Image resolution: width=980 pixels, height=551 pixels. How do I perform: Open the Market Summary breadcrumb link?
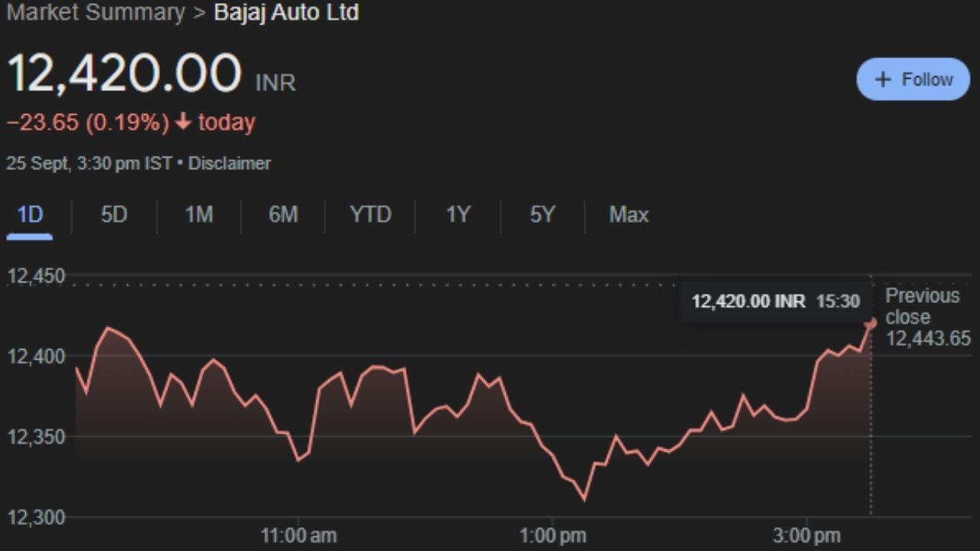click(96, 12)
